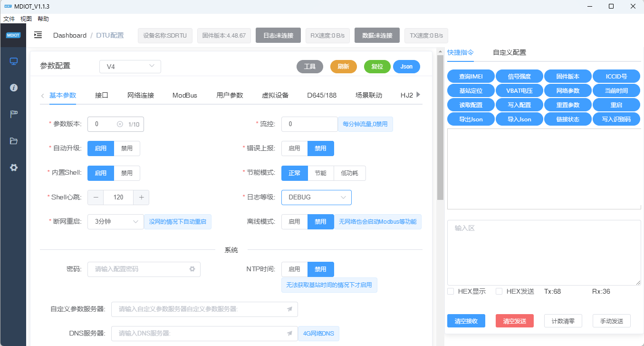Click the gear icon in 密码 field

[192, 269]
